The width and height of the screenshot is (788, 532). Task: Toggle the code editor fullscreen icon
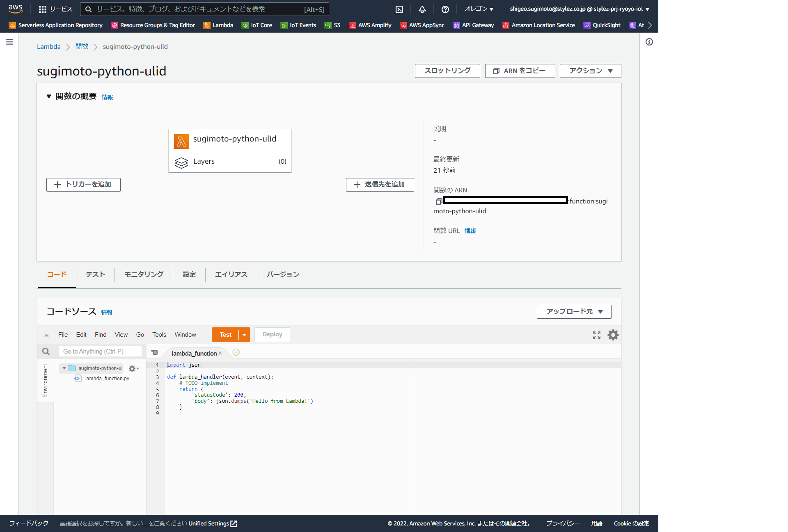point(596,335)
